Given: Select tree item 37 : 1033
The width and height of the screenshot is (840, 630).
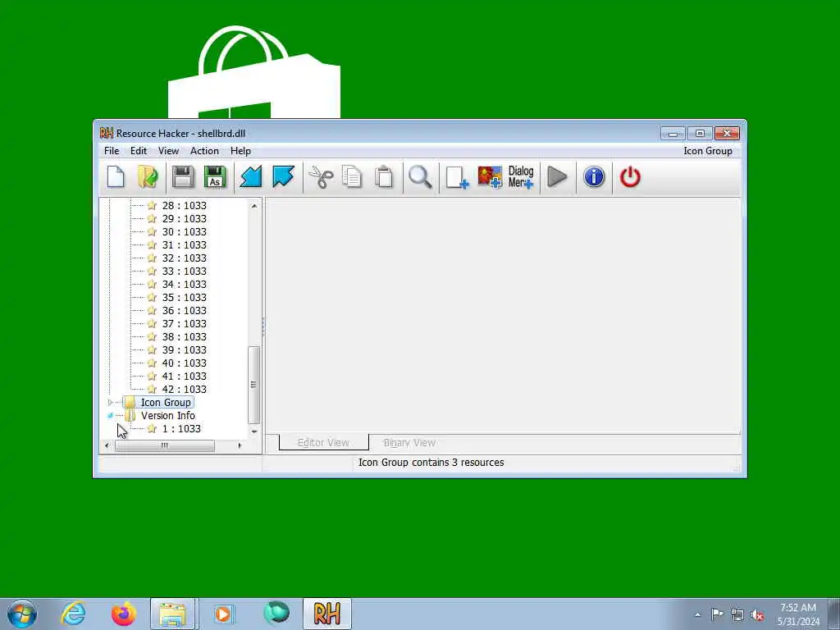Looking at the screenshot, I should [x=185, y=323].
